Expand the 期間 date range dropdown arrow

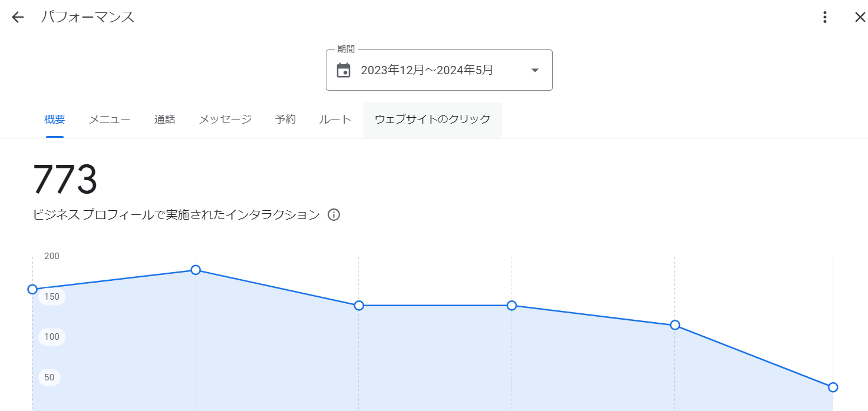pyautogui.click(x=534, y=69)
